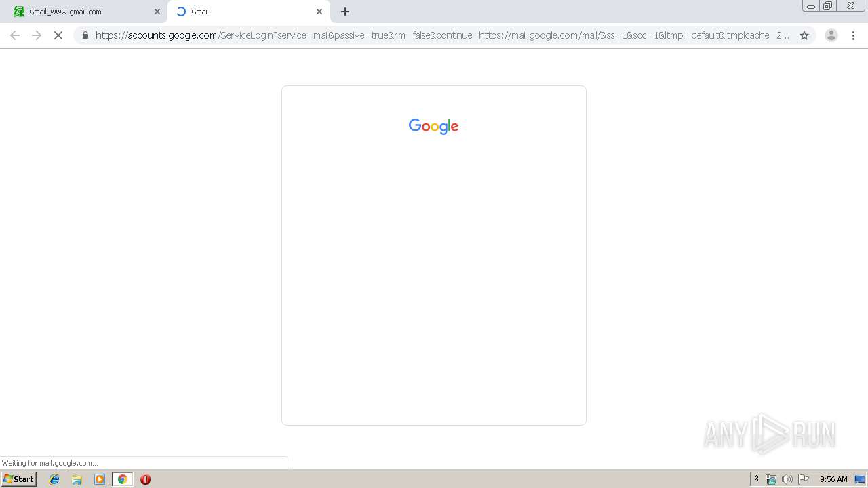Screen dimensions: 868x488
Task: Stop loading the page
Action: tap(58, 35)
